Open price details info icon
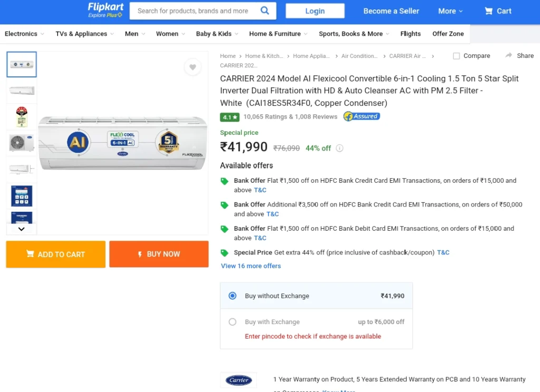Screen dimensions: 540x392 pyautogui.click(x=340, y=148)
